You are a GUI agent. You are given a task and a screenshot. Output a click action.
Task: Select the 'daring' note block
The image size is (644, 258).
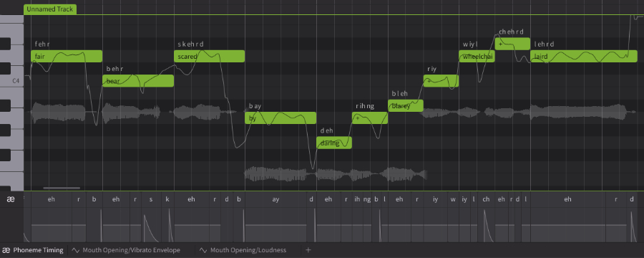tap(334, 143)
